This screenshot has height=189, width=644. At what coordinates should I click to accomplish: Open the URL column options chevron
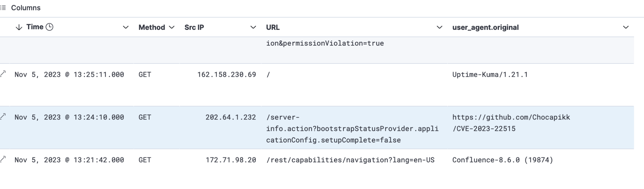439,27
